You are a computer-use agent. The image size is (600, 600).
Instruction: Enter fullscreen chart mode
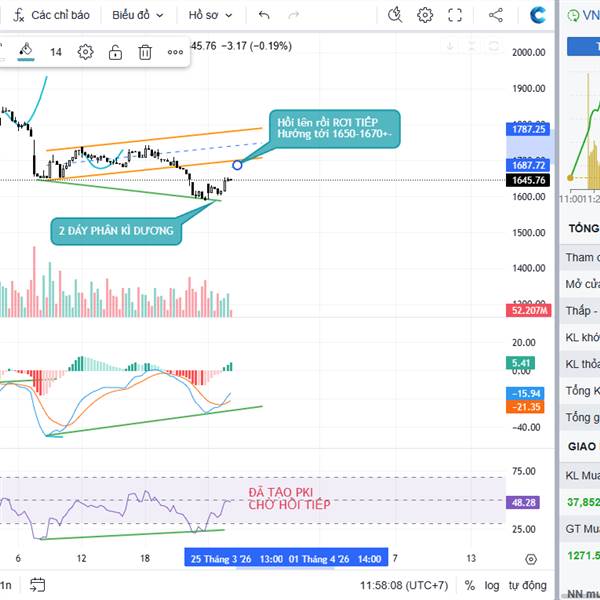point(455,15)
